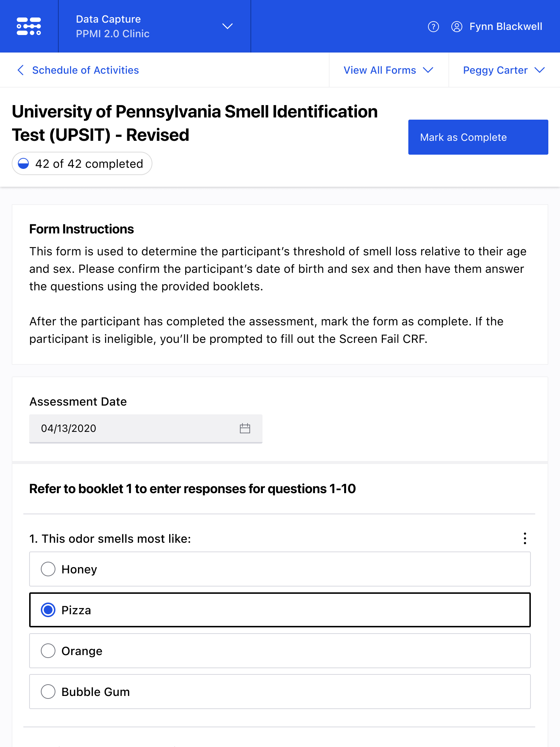Select the Pizza radio option
Image resolution: width=560 pixels, height=747 pixels.
pyautogui.click(x=280, y=610)
